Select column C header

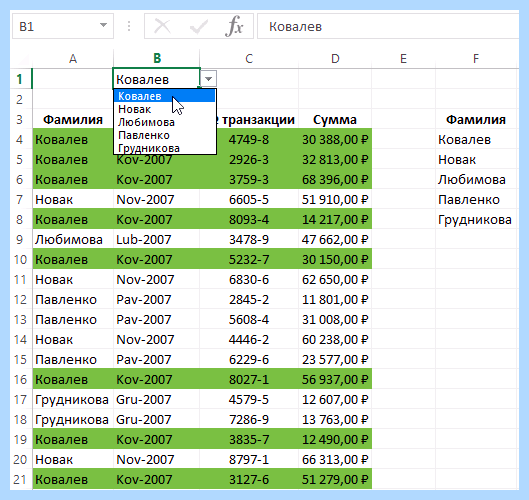(249, 59)
